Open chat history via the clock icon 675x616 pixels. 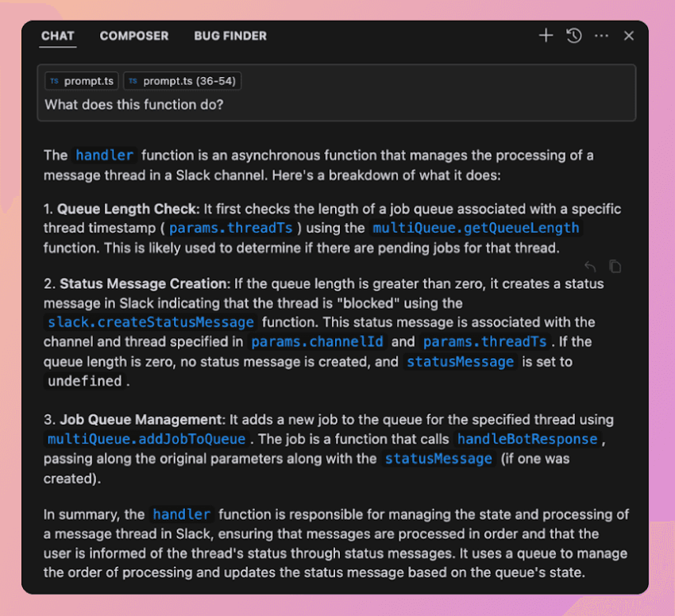tap(573, 36)
